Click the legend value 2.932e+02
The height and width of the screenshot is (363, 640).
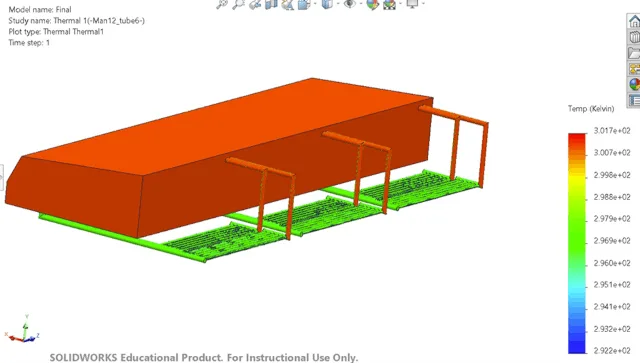click(612, 329)
